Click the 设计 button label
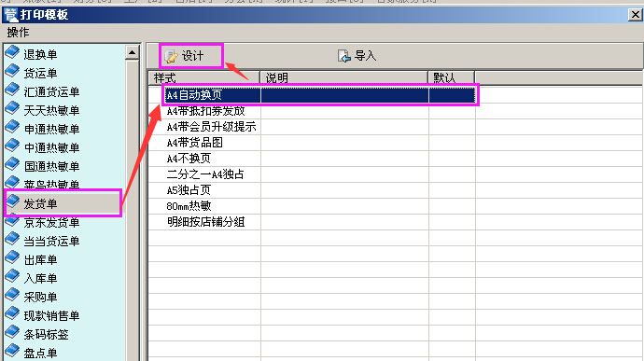This screenshot has height=361, width=644. click(192, 56)
